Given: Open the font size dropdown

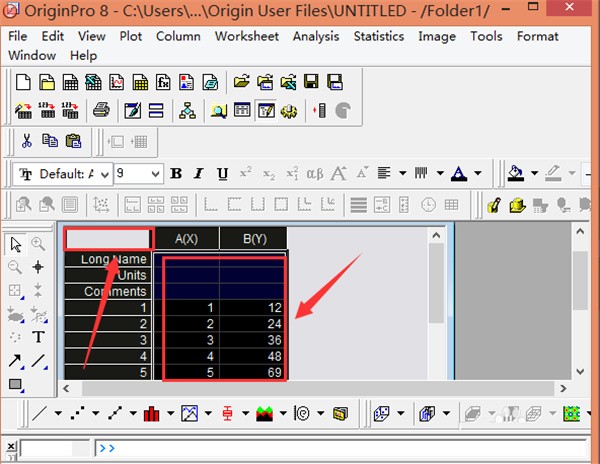Looking at the screenshot, I should click(x=154, y=174).
